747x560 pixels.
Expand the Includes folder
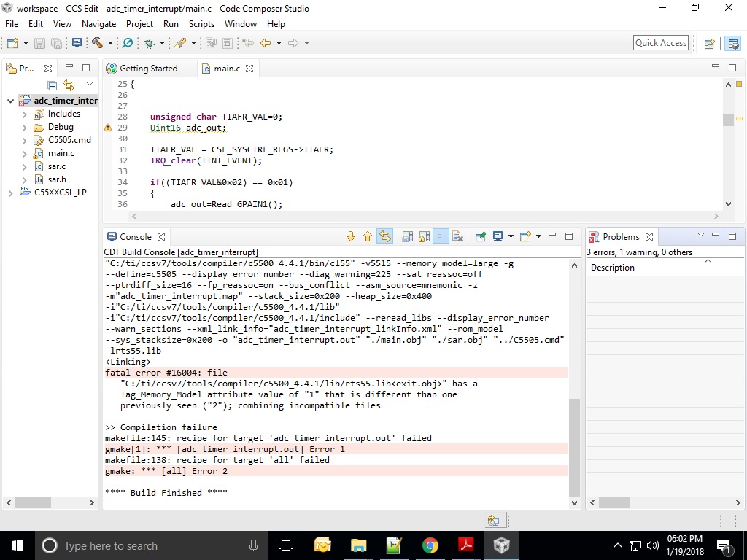pyautogui.click(x=24, y=114)
